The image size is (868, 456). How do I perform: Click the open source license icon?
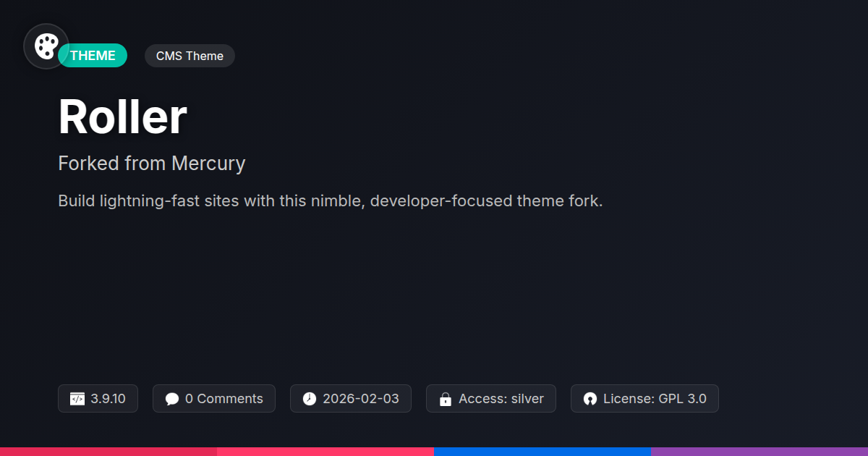coord(590,399)
